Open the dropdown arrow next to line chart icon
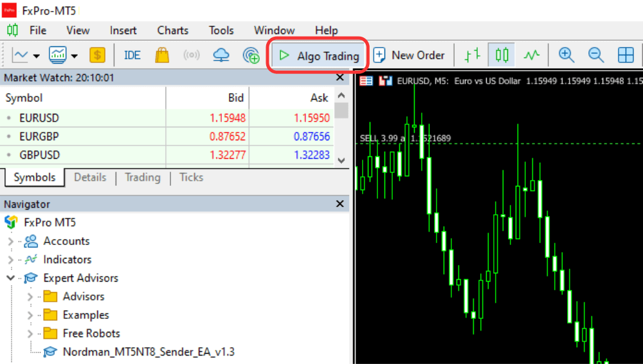 (x=37, y=56)
